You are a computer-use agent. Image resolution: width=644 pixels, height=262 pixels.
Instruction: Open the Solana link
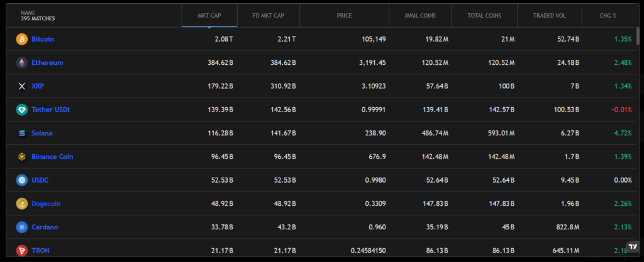(42, 133)
